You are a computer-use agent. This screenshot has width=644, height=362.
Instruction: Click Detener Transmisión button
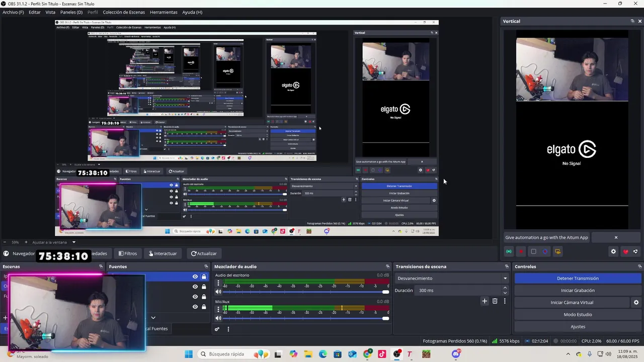pos(578,279)
